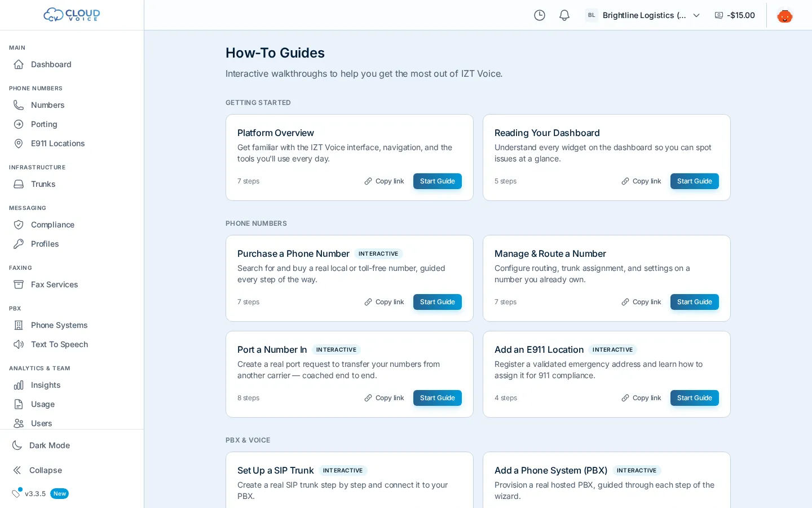The width and height of the screenshot is (812, 508).
Task: Start the Reading Your Dashboard guide
Action: click(695, 181)
